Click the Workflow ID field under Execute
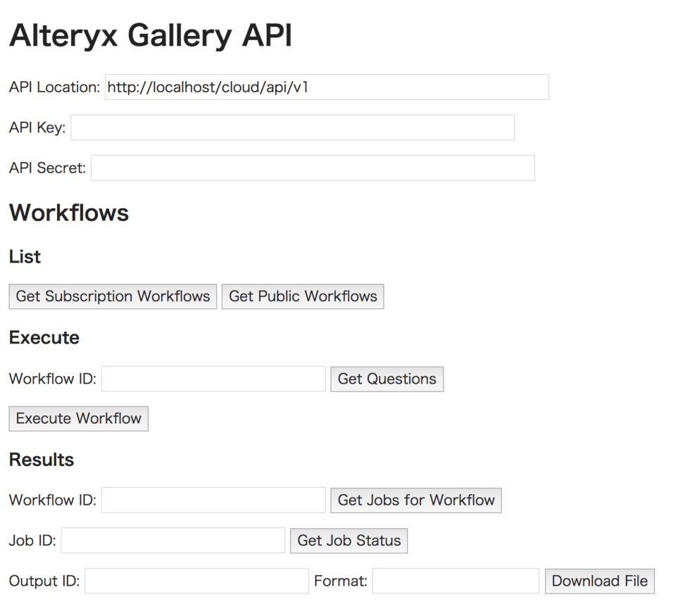Viewport: 676px width, 616px height. coord(213,379)
